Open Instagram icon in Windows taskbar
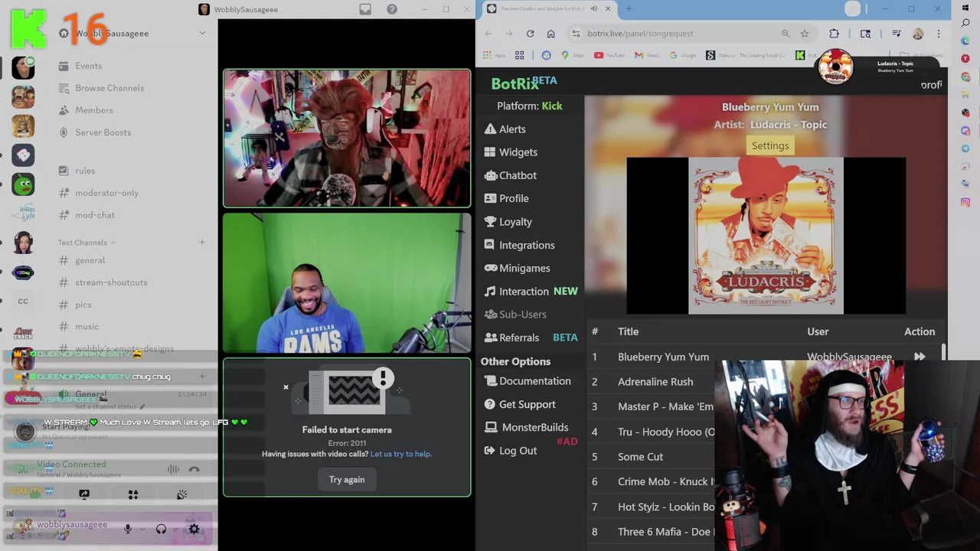The height and width of the screenshot is (551, 980). pyautogui.click(x=965, y=202)
